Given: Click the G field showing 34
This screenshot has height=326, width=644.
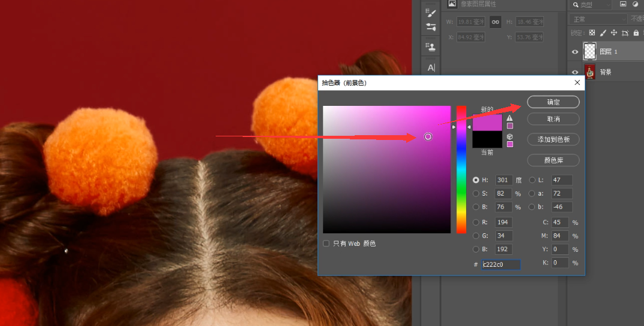Looking at the screenshot, I should coord(504,236).
